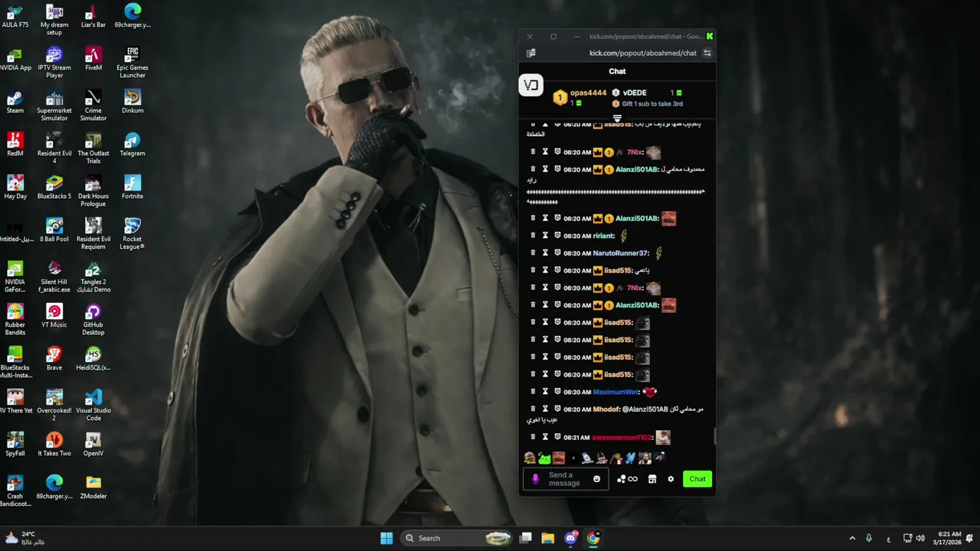Select the YT Music desktop icon
Screen dimensions: 980x551
[x=54, y=316]
